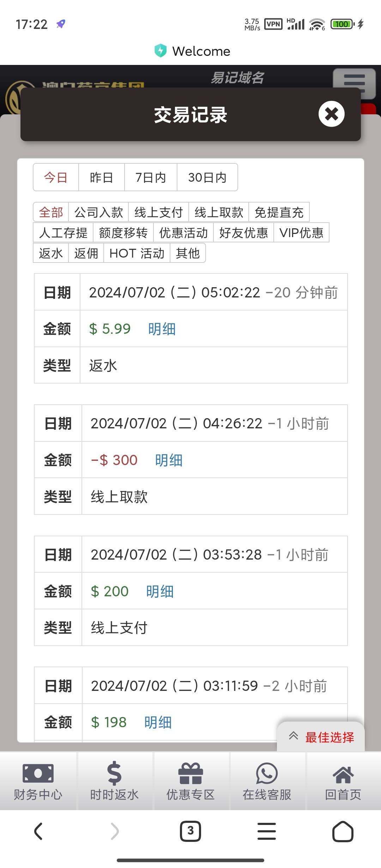This screenshot has width=381, height=868.
Task: Switch to 30日内 date range
Action: pos(207,177)
